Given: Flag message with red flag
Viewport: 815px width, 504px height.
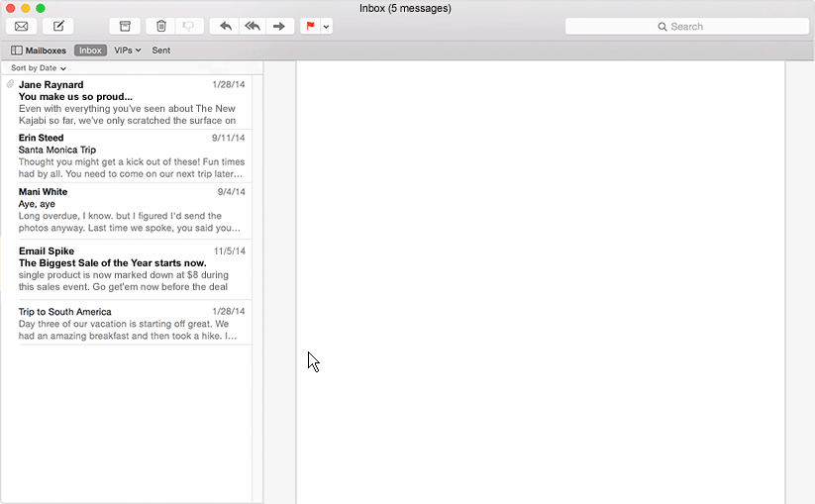Looking at the screenshot, I should click(x=310, y=26).
